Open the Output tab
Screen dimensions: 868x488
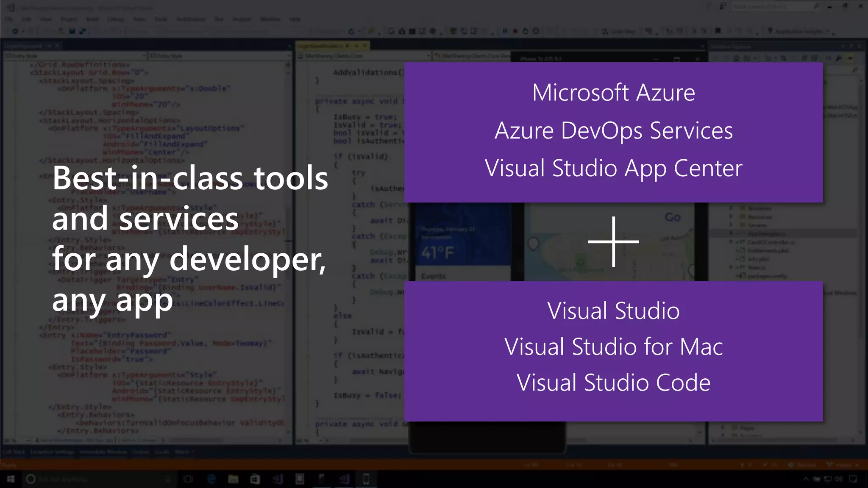pyautogui.click(x=140, y=452)
